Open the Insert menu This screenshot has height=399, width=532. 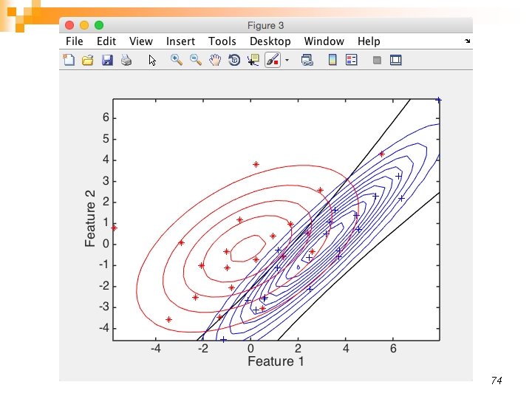[x=180, y=41]
